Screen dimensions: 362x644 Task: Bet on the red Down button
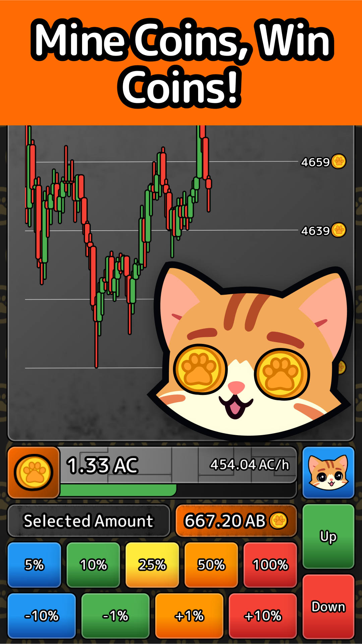(328, 607)
